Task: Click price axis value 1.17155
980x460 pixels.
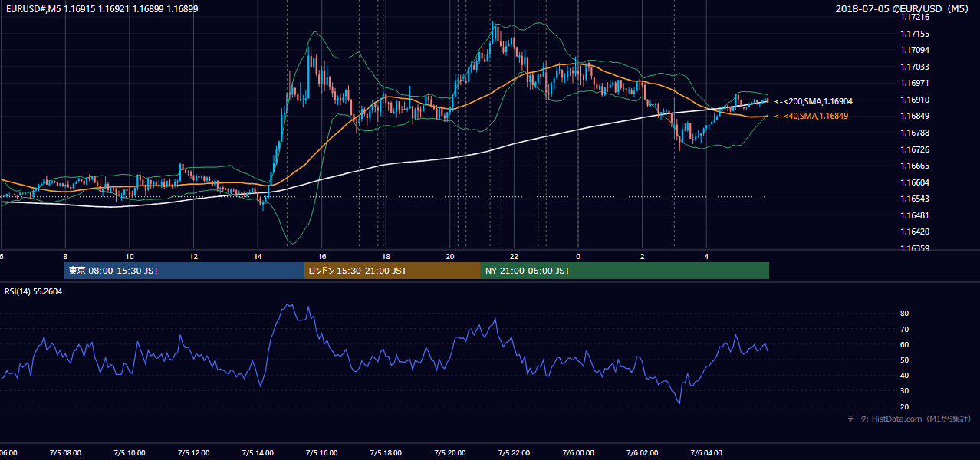Action: click(x=914, y=34)
